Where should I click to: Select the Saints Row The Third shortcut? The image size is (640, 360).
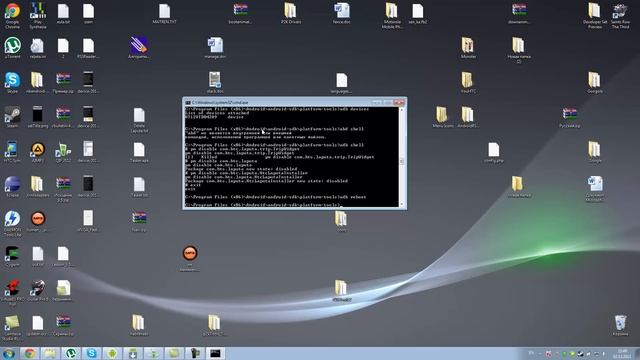tap(620, 16)
